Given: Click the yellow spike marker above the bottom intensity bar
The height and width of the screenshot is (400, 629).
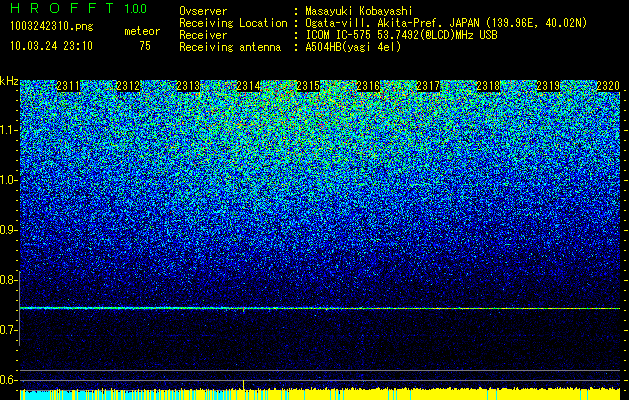Looking at the screenshot, I should coord(243,384).
